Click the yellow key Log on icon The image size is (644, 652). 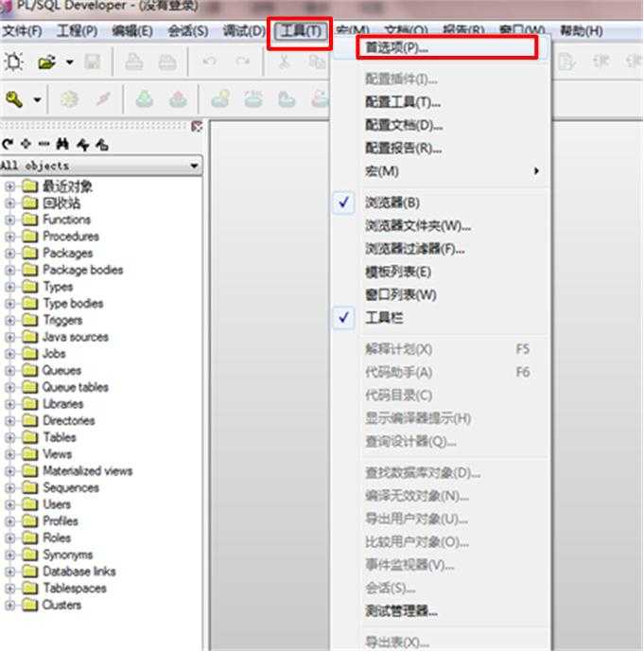[x=14, y=99]
